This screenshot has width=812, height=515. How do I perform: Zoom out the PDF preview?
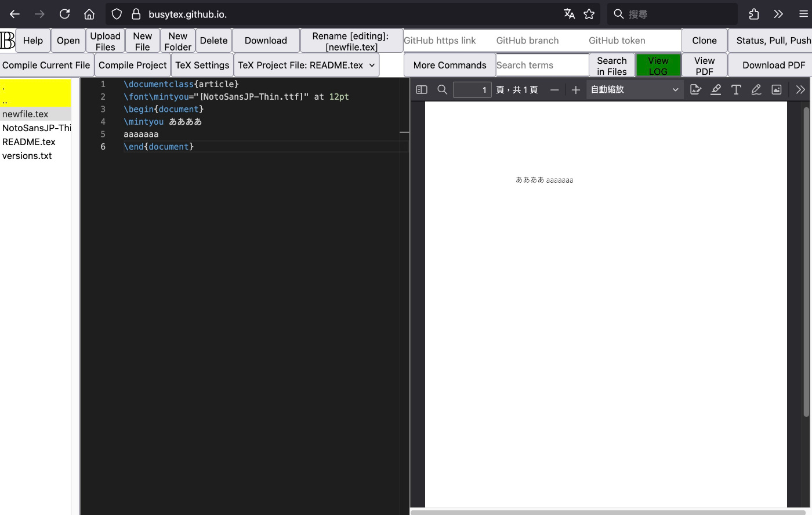click(554, 89)
